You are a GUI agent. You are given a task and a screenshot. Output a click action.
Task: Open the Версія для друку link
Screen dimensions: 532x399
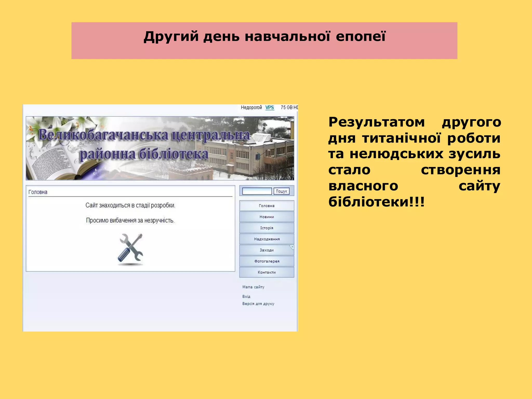click(258, 304)
